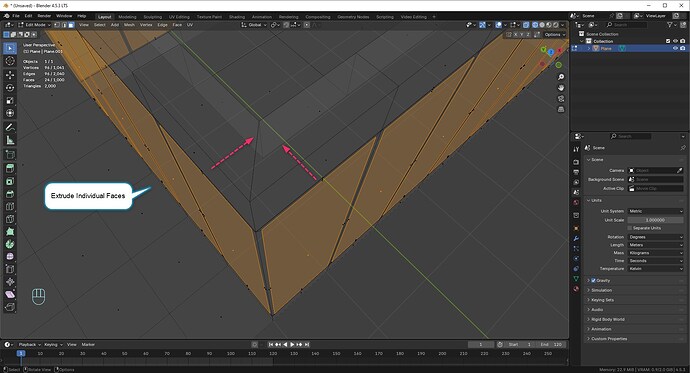
Task: Activate the Scale tool
Action: pyautogui.click(x=10, y=100)
